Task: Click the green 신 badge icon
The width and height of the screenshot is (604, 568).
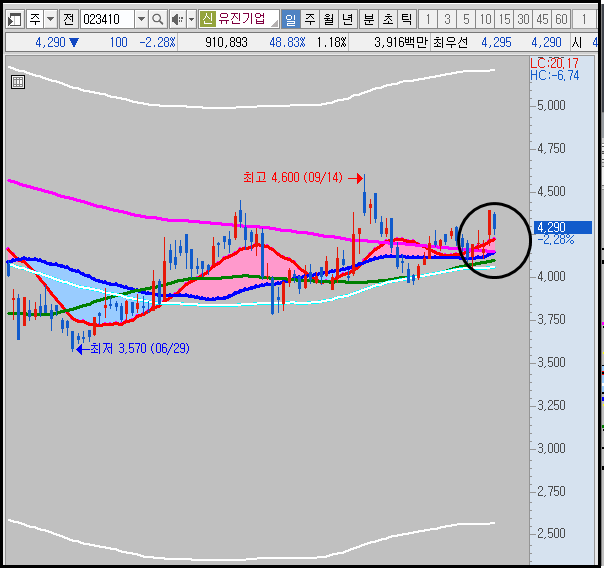Action: 207,18
